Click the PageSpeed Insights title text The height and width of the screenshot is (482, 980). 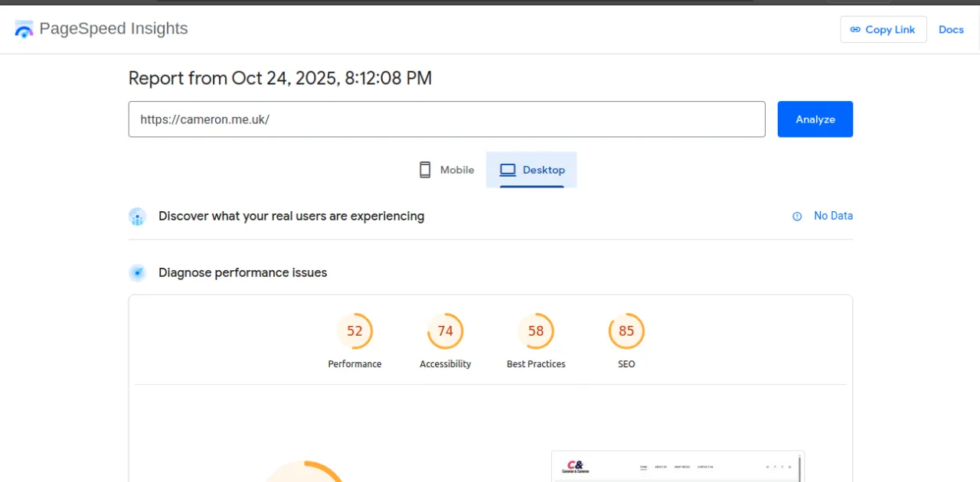[x=113, y=29]
